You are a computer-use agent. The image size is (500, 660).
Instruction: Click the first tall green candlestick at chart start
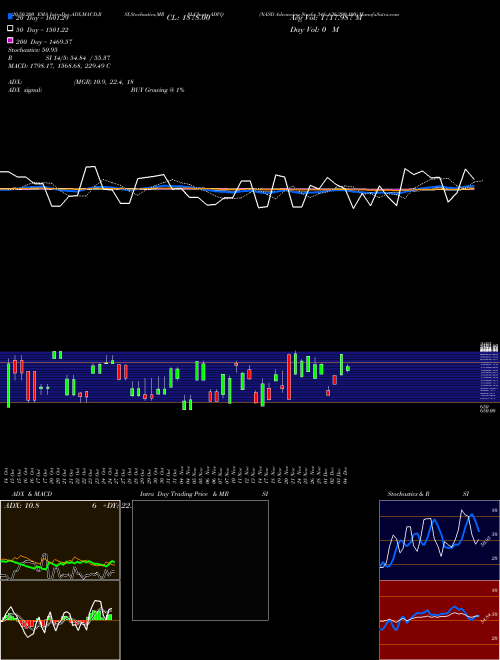click(x=8, y=384)
